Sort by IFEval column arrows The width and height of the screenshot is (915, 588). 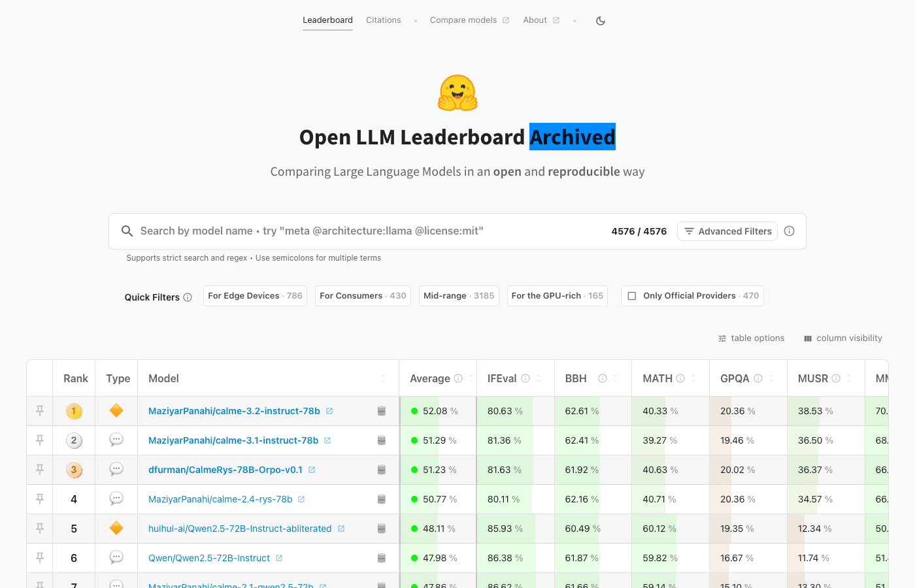(539, 378)
